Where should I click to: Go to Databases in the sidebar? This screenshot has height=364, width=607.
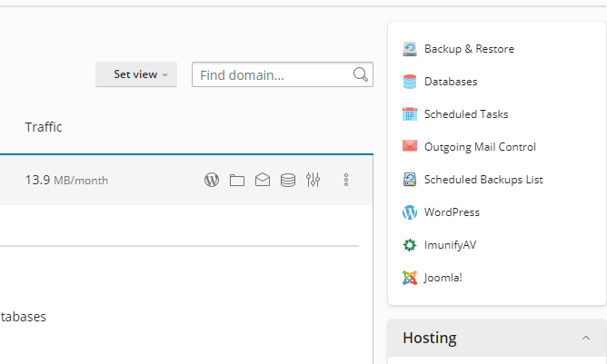tap(450, 82)
